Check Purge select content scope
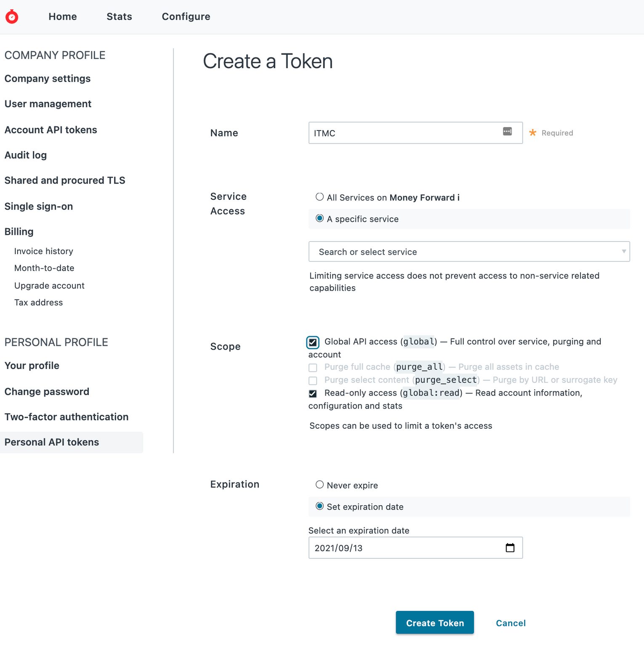Screen dimensions: 644x653 313,381
